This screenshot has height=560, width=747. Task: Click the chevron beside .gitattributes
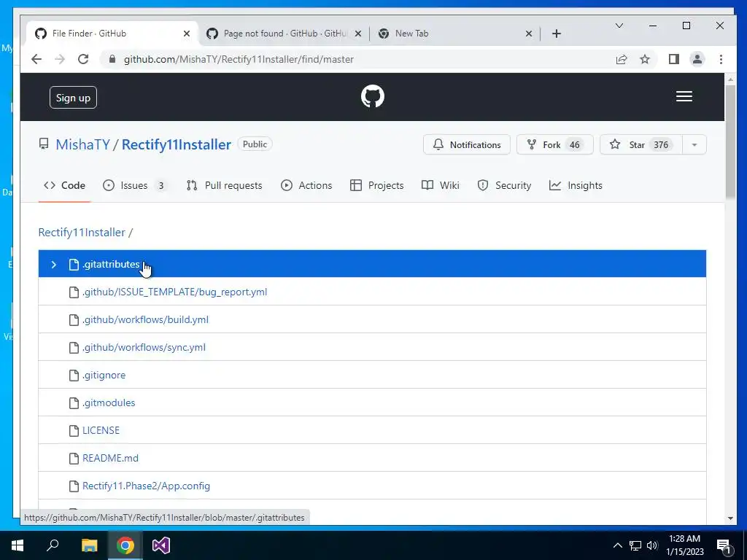point(54,264)
